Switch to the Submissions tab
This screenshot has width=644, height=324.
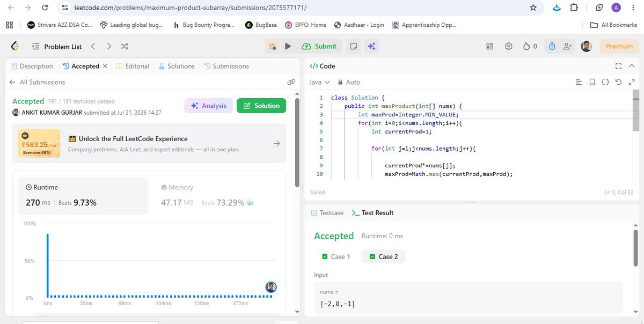[x=226, y=66]
